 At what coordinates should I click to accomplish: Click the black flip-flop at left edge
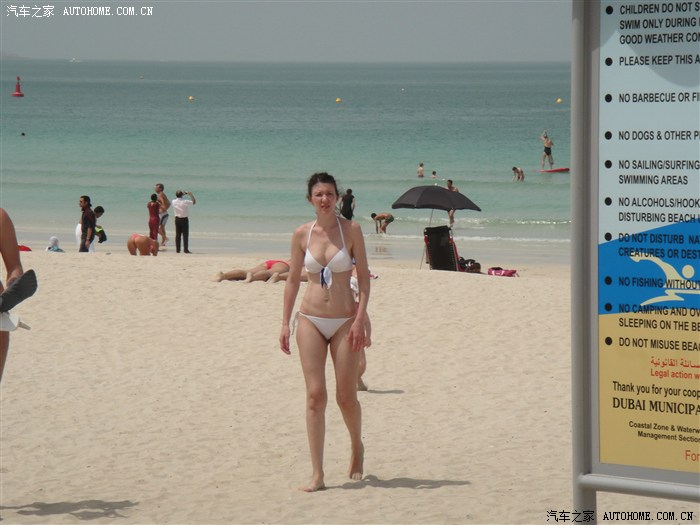click(18, 290)
